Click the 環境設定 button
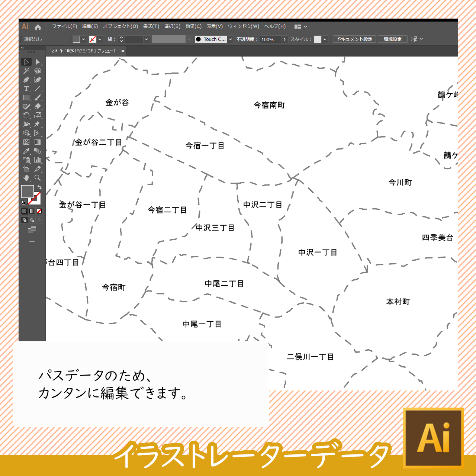The width and height of the screenshot is (476, 476). click(392, 39)
